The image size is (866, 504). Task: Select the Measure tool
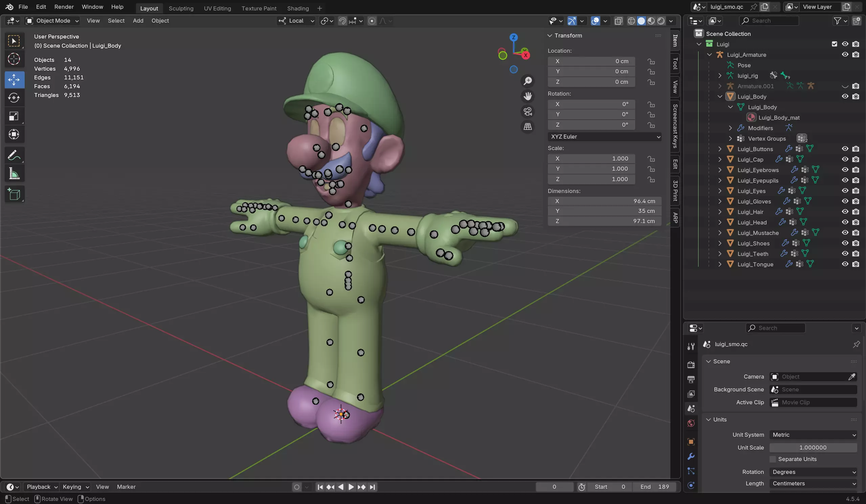(x=14, y=174)
